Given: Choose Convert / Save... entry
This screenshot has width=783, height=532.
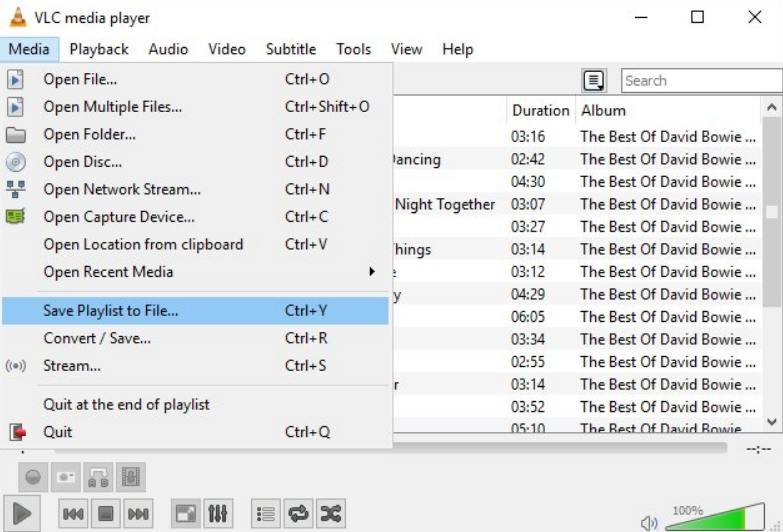Looking at the screenshot, I should click(195, 338).
